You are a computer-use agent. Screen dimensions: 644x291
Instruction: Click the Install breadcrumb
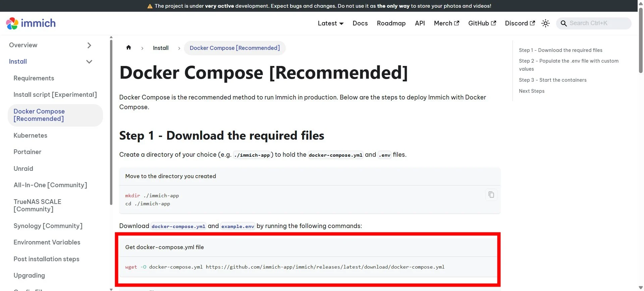coord(161,48)
